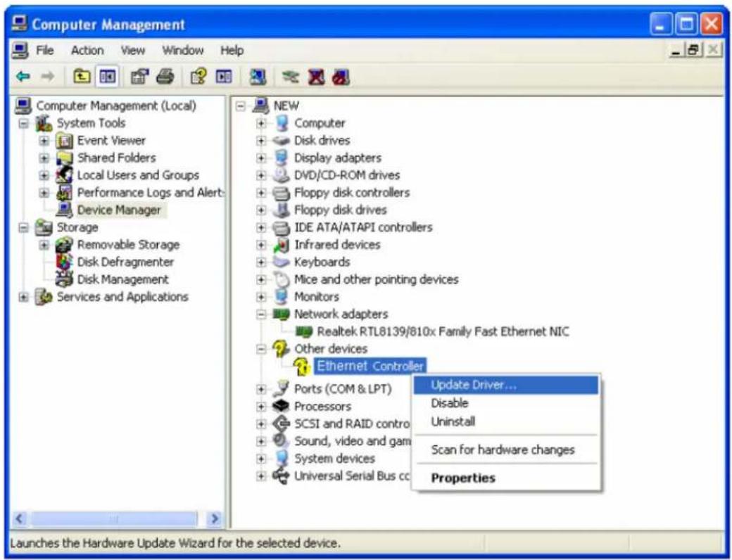Click left pane scrollbar right arrow
Viewport: 732px width, 560px height.
[214, 518]
